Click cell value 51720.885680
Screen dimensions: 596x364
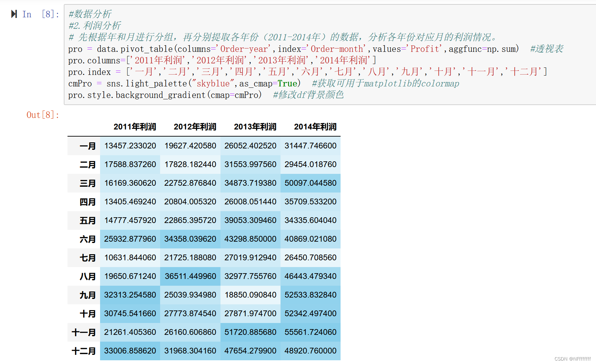coord(250,332)
